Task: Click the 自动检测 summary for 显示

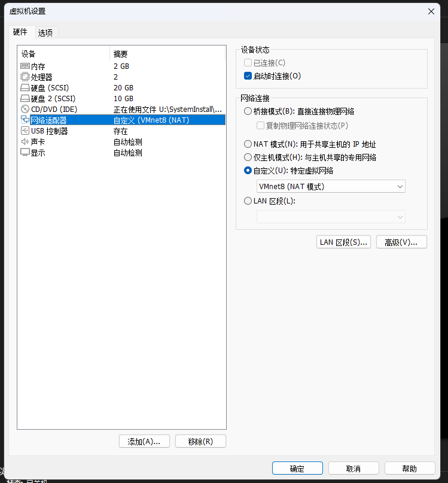Action: (x=128, y=153)
